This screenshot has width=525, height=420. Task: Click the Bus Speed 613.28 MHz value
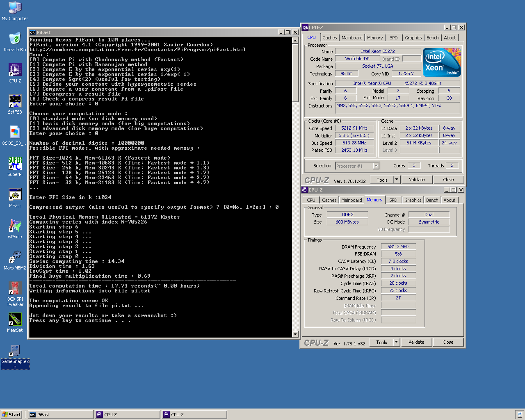(x=354, y=143)
